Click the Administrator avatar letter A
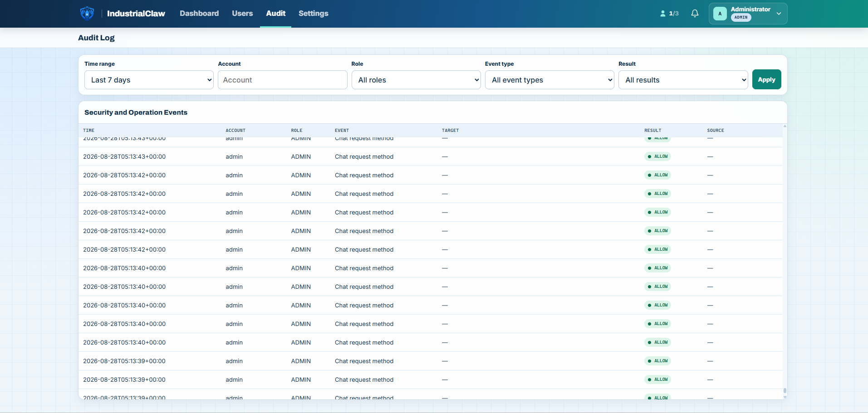 pos(720,14)
